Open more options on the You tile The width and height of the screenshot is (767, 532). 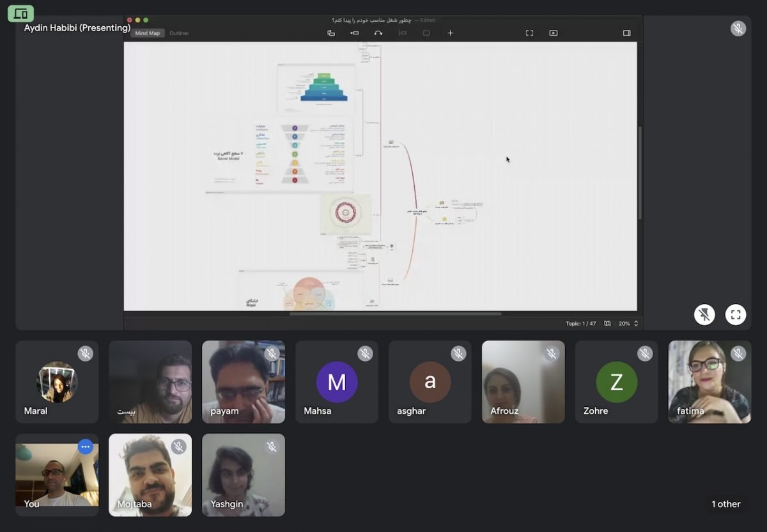86,447
